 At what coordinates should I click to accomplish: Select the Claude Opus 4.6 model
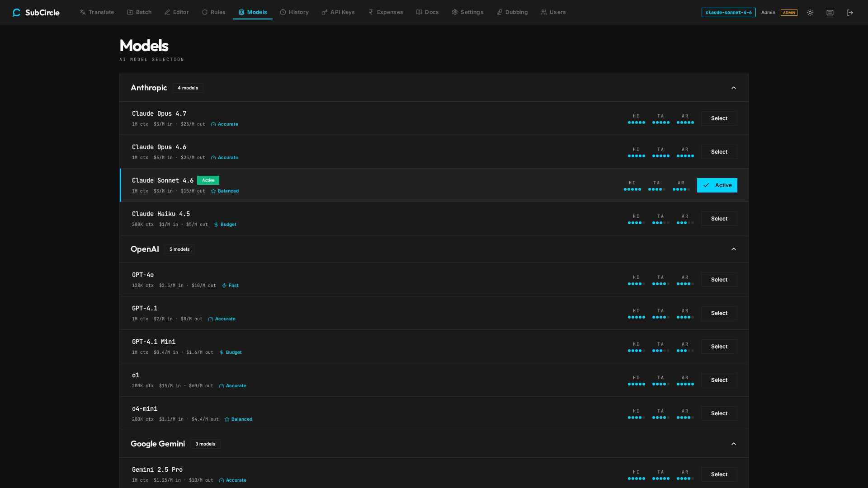coord(719,152)
